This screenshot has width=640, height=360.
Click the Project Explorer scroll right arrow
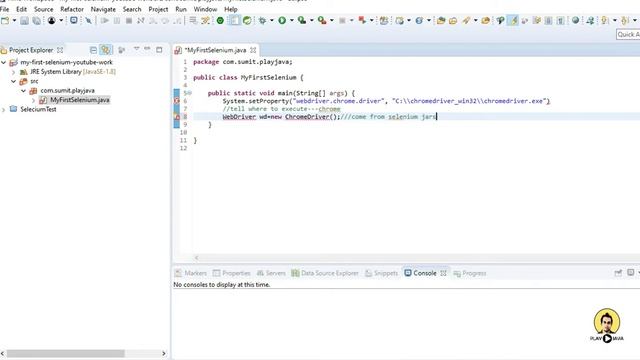[x=164, y=353]
